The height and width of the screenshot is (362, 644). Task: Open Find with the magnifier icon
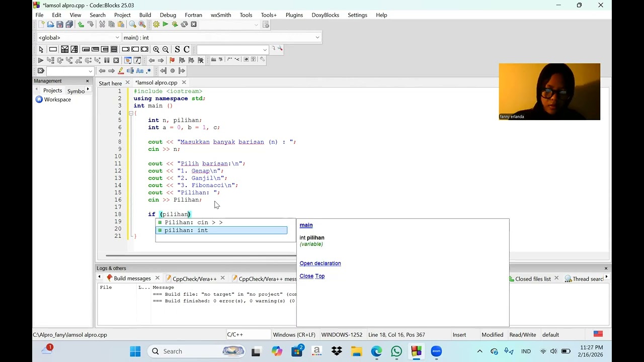pos(132,24)
